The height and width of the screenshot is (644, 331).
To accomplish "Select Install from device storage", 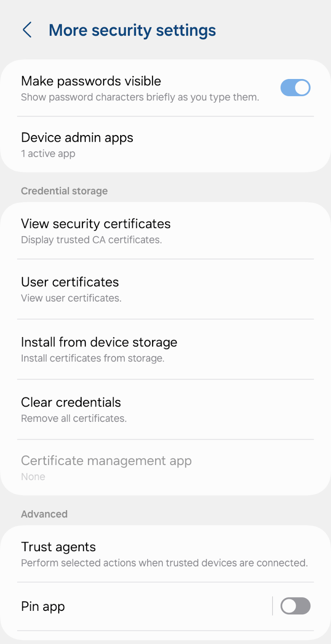I will [99, 342].
